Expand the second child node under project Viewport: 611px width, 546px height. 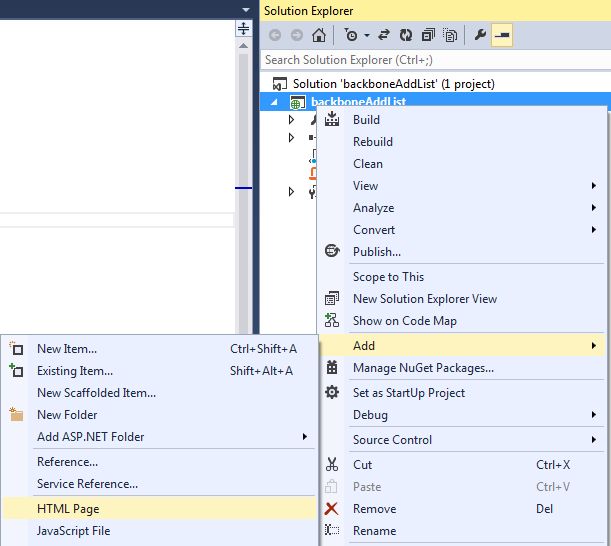[x=291, y=138]
